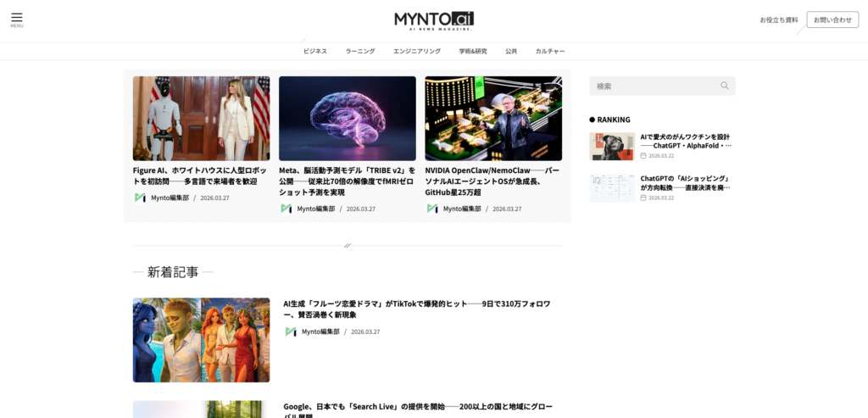Viewport: 868px width, 418px height.
Task: Open the ラーニング category
Action: click(x=359, y=51)
